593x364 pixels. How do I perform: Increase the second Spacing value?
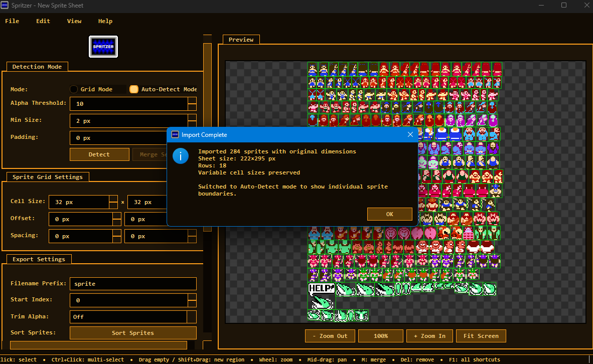(192, 233)
